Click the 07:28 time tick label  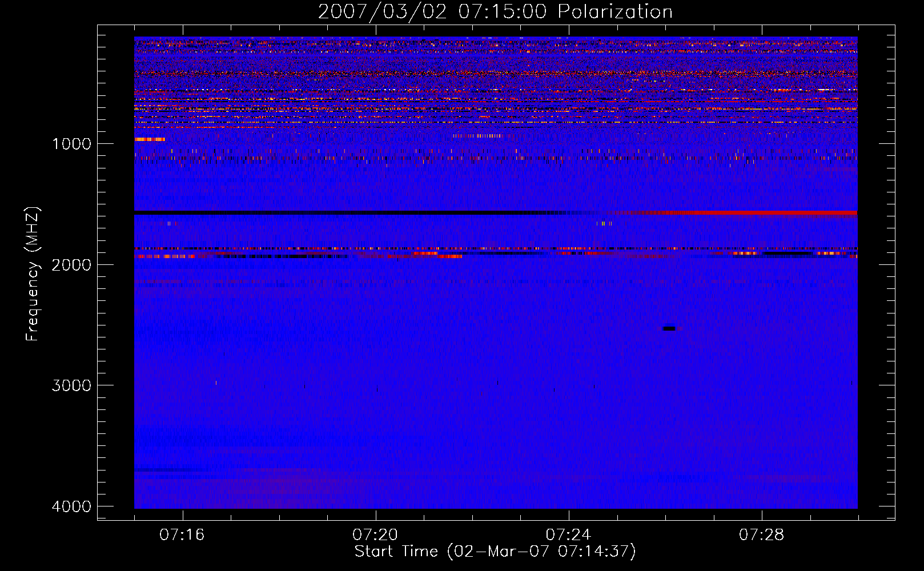[x=762, y=534]
